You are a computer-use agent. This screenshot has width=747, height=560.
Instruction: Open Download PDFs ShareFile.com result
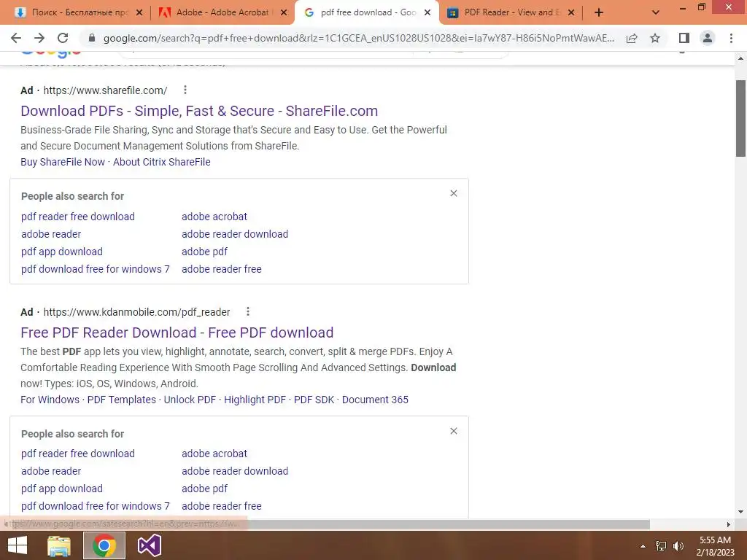pos(199,111)
